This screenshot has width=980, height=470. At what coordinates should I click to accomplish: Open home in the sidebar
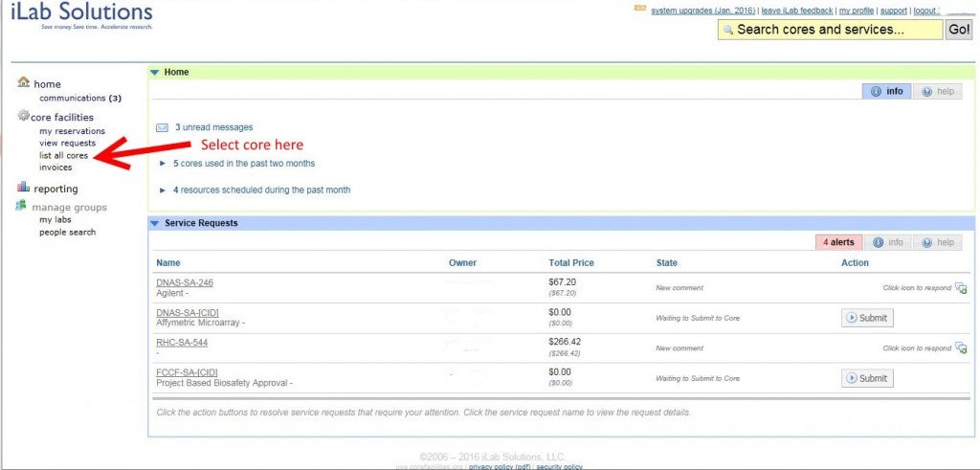click(x=47, y=84)
